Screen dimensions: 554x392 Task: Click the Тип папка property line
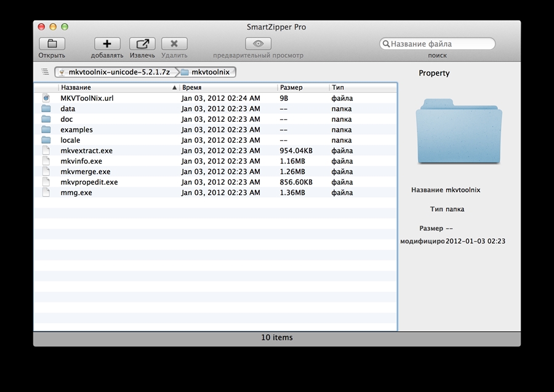click(x=448, y=209)
